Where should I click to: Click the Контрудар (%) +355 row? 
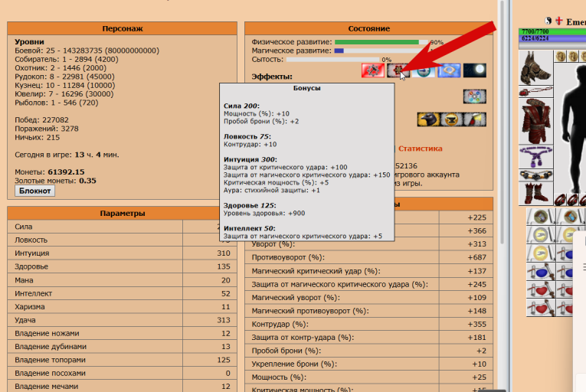pyautogui.click(x=369, y=324)
